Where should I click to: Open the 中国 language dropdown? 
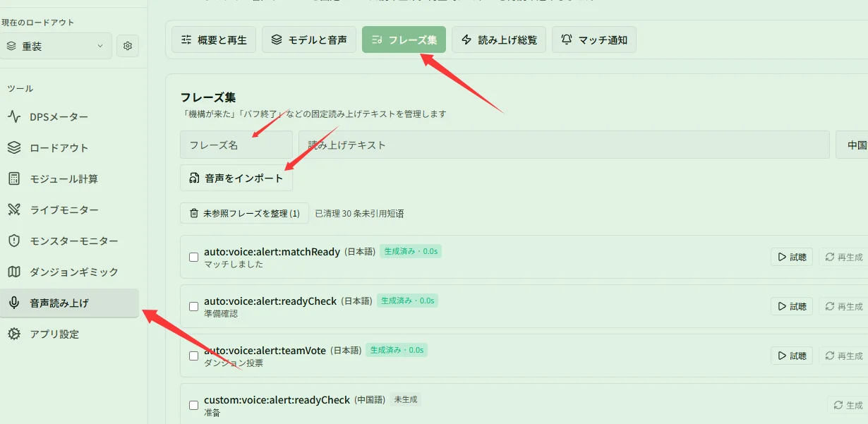tap(852, 145)
